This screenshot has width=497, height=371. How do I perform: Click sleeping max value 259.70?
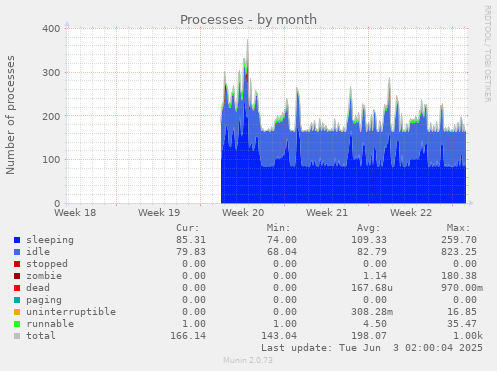[x=459, y=240]
